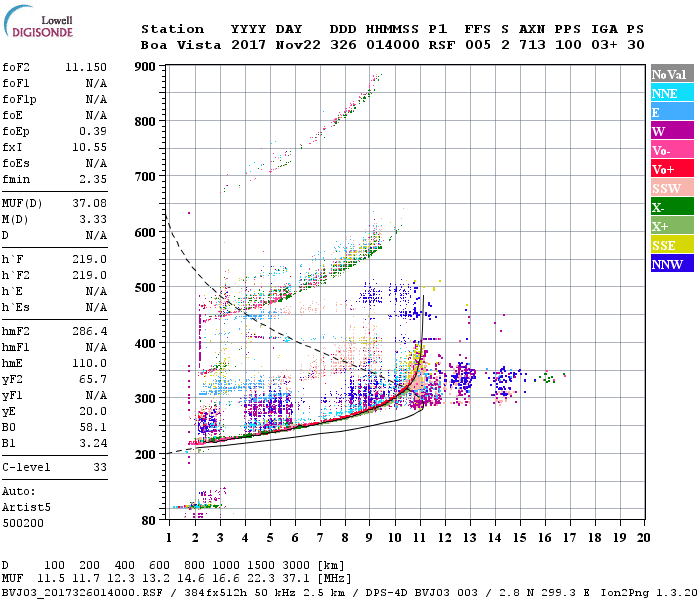This screenshot has width=700, height=600.
Task: Click the NNW dark blue legend swatch
Action: point(672,263)
